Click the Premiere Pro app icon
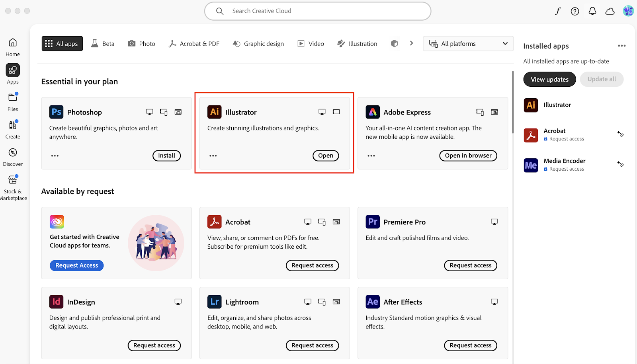The image size is (637, 364). [373, 222]
